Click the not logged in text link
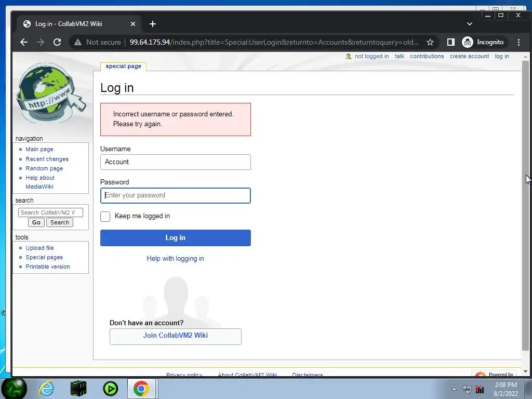Viewport: 532px width, 399px height. 372,56
